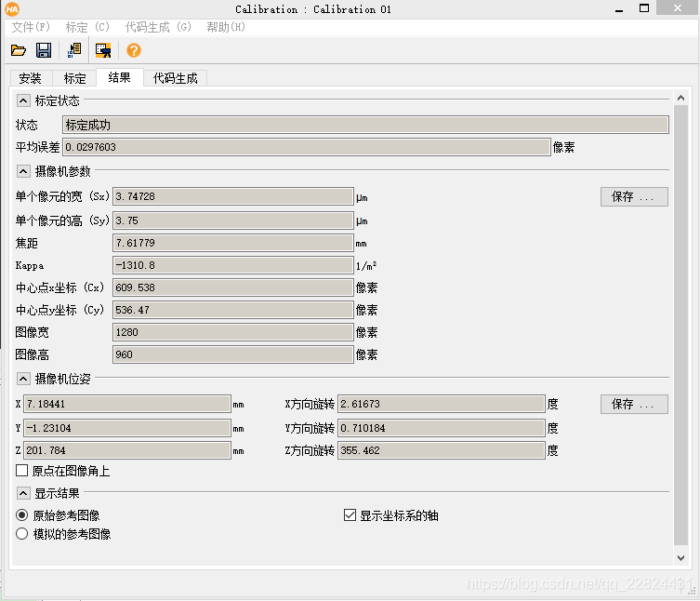The height and width of the screenshot is (601, 700).
Task: Select the 原始参考图像 radio button
Action: (22, 515)
